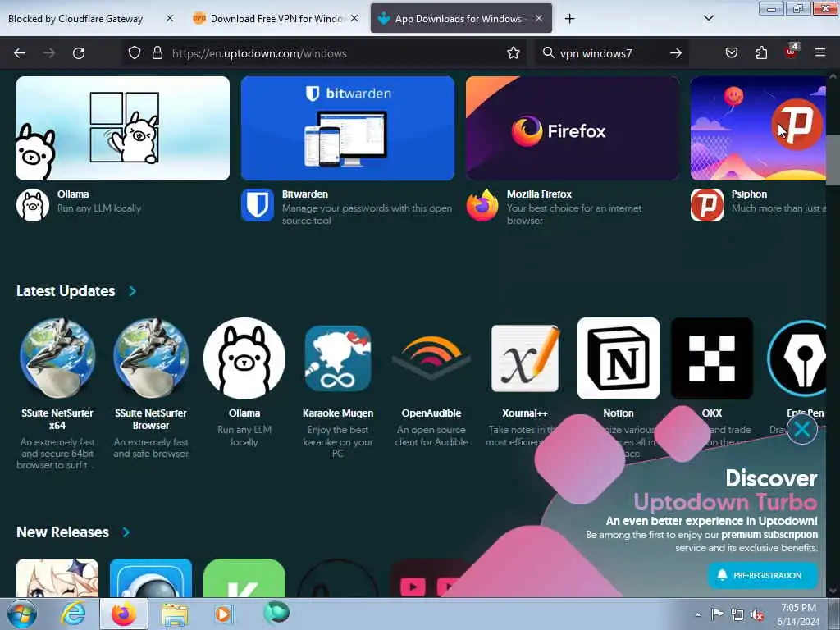
Task: Open Epic Pen app icon
Action: (797, 358)
